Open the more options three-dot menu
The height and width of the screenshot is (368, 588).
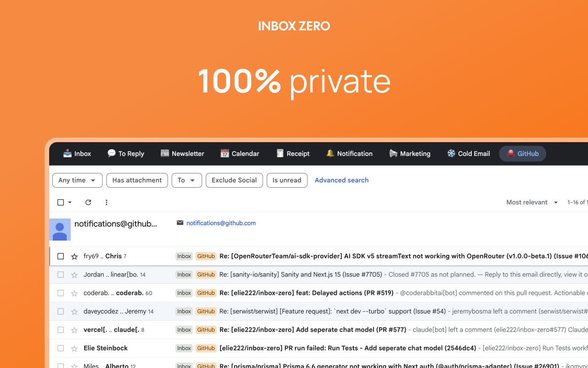tap(107, 202)
